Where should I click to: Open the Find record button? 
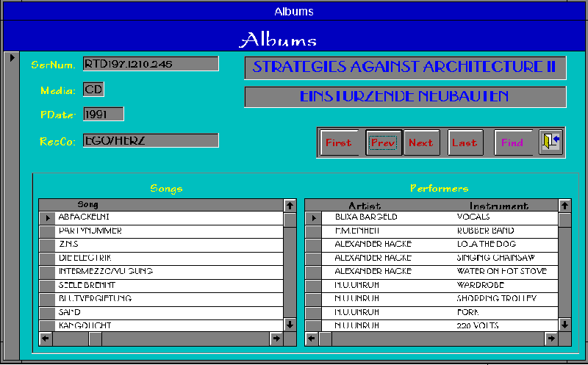(512, 142)
